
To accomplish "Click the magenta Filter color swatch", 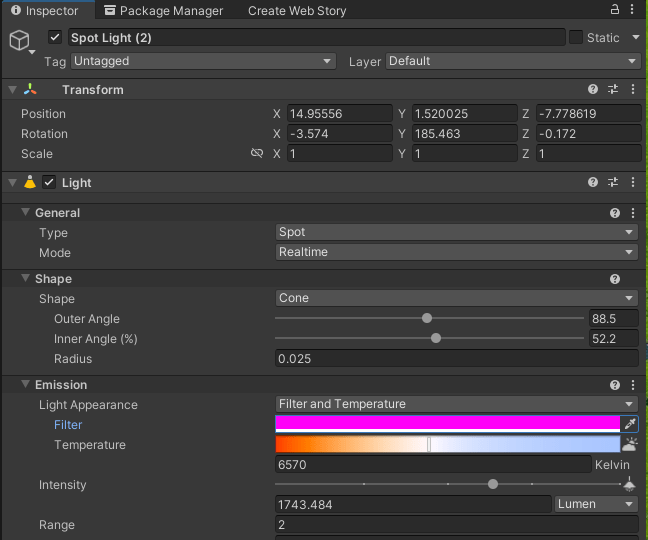I will pos(447,425).
